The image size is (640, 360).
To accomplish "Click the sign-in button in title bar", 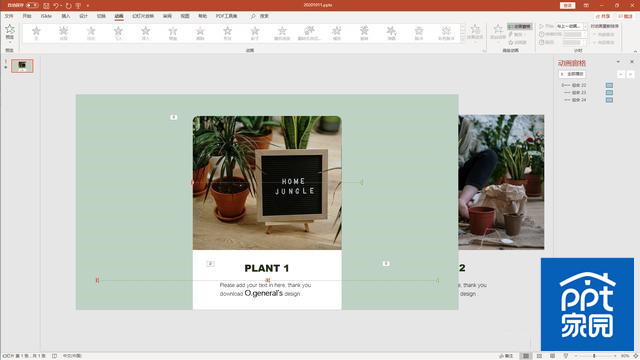I will (567, 5).
